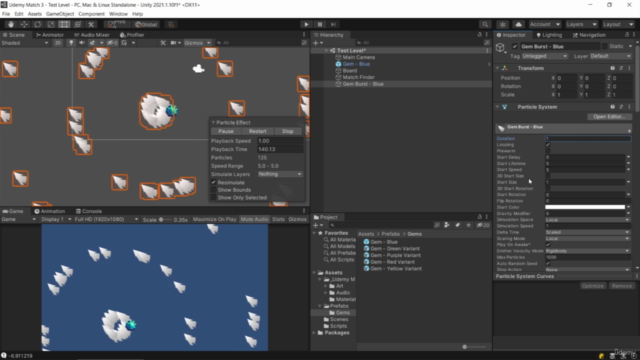
Task: Stop the particle effect
Action: (x=288, y=131)
